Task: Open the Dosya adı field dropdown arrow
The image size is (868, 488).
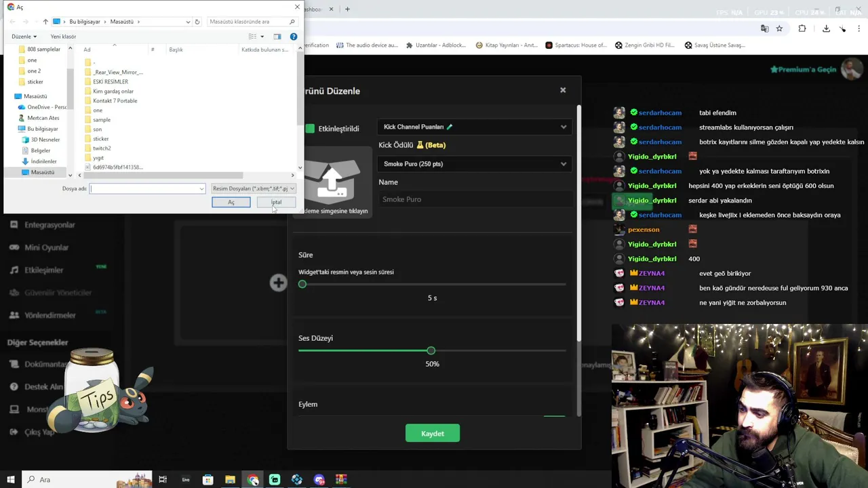Action: tap(201, 188)
